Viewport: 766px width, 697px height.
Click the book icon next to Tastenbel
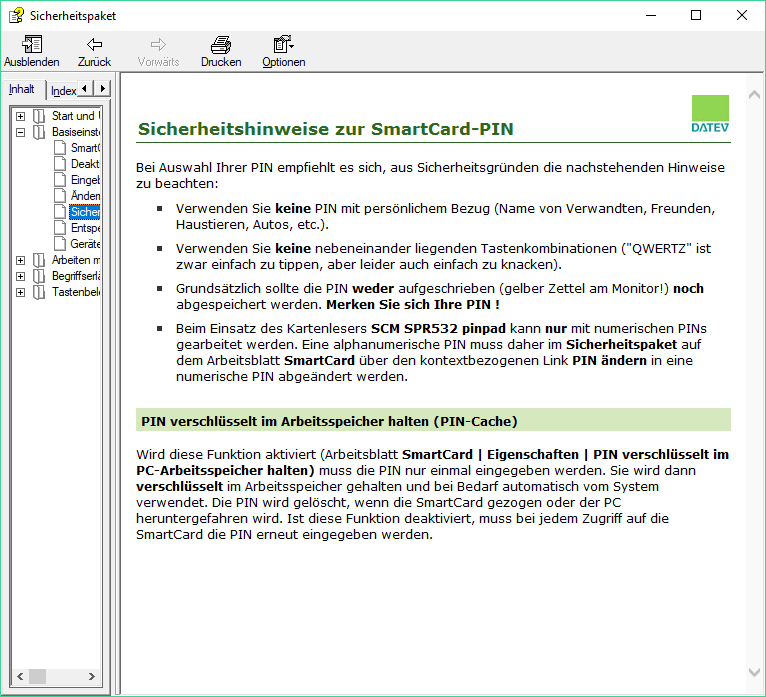[39, 293]
